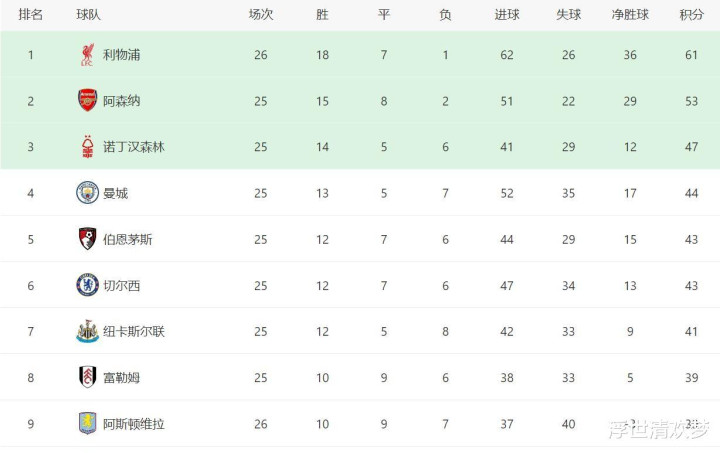Click the Fulham club crest icon
The width and height of the screenshot is (720, 453).
[x=87, y=377]
